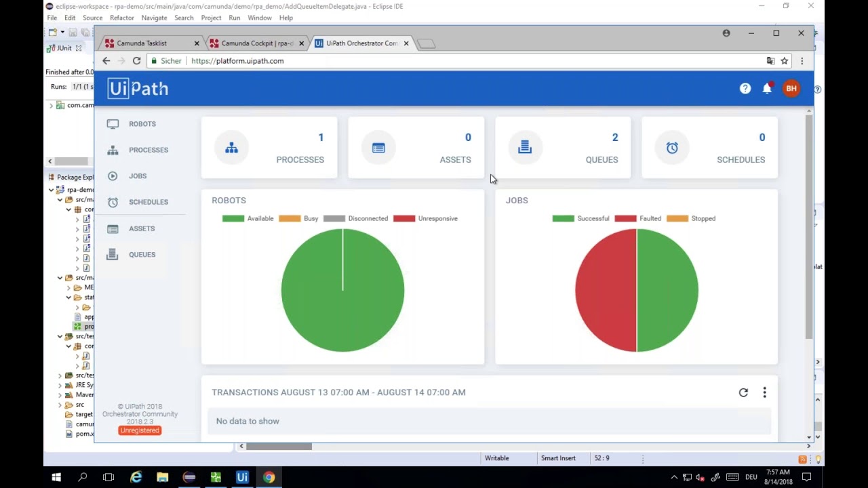The image size is (868, 488).
Task: Open the notifications bell
Action: [x=767, y=88]
